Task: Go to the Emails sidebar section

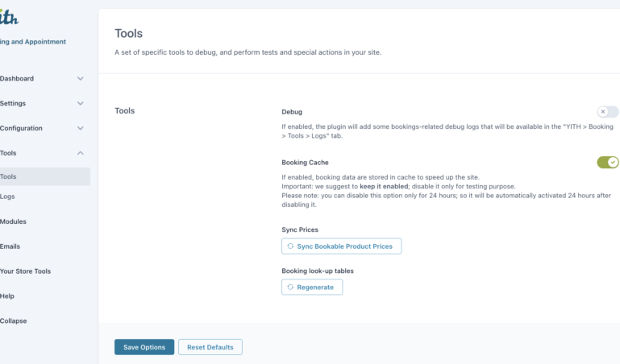Action: pos(10,246)
